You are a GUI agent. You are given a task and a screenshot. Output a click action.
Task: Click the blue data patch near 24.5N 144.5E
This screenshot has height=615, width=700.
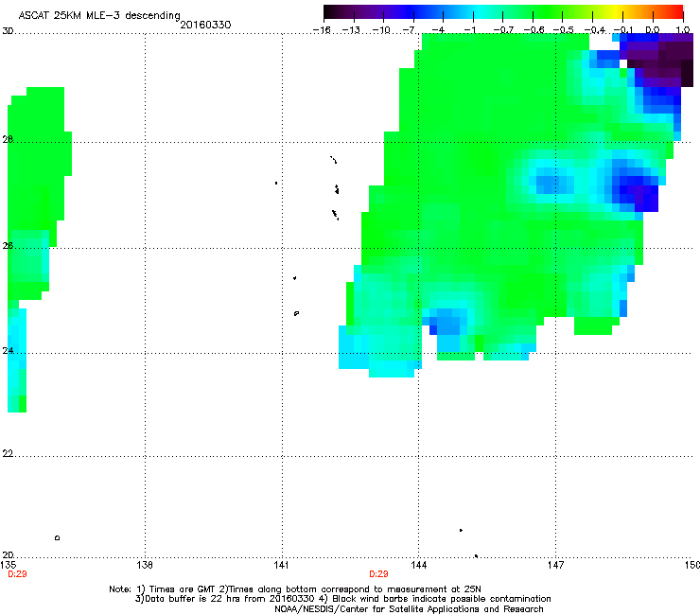(446, 322)
